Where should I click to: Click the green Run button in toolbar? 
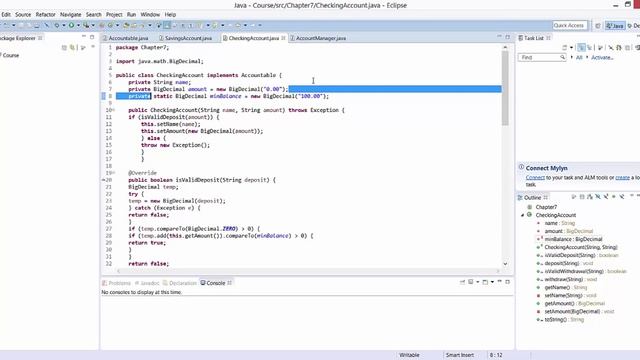(x=71, y=25)
